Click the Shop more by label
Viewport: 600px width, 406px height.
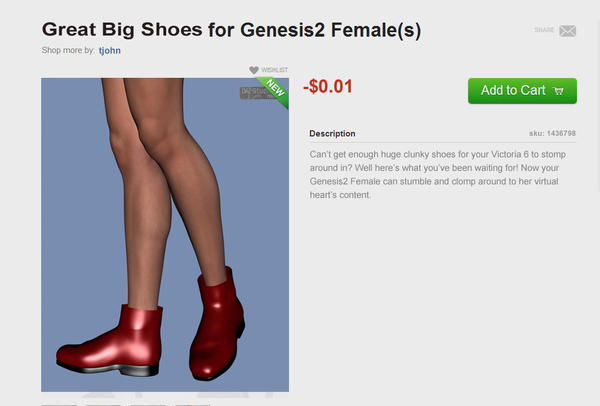(x=68, y=51)
